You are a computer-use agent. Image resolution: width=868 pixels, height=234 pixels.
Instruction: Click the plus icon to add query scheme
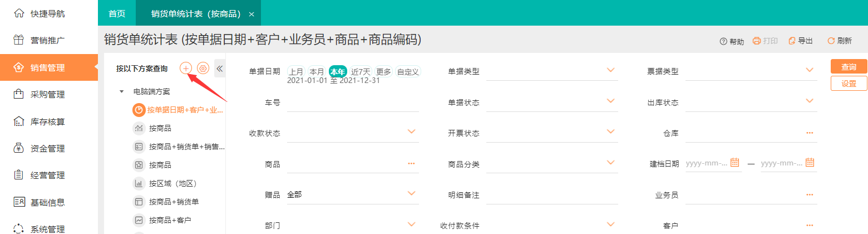coord(185,68)
